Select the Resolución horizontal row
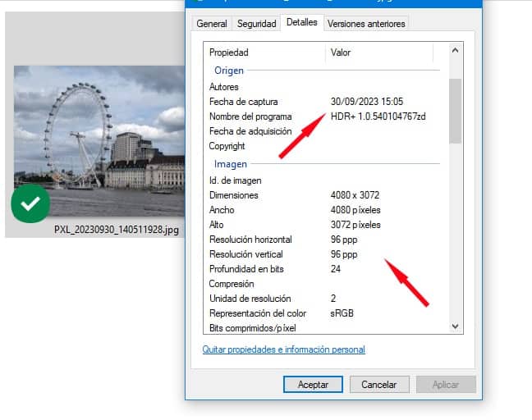This screenshot has height=420, width=532. click(324, 240)
